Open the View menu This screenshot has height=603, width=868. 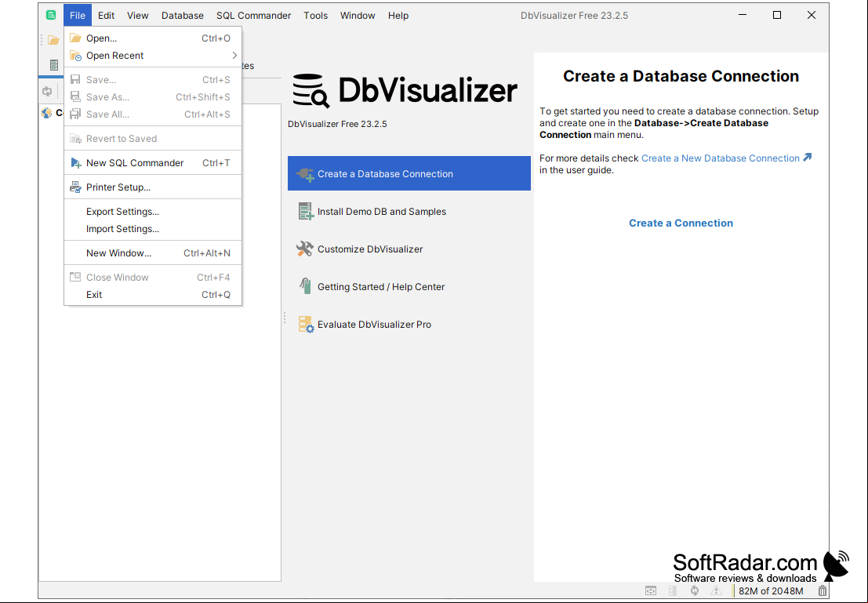(x=138, y=16)
